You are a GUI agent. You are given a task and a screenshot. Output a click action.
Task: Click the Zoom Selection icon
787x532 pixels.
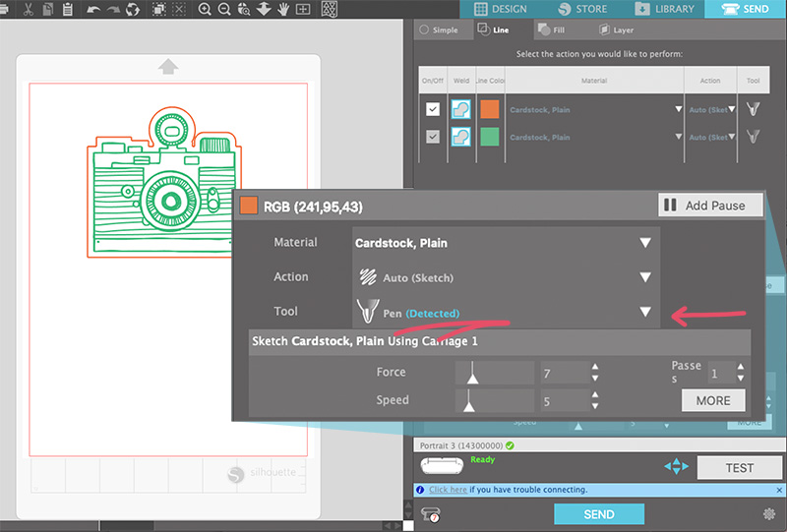coord(244,9)
